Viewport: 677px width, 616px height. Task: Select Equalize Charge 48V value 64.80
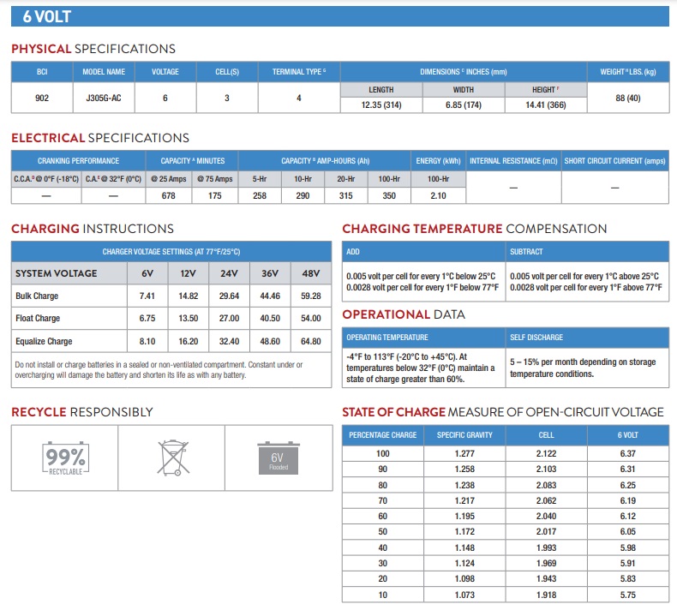311,341
